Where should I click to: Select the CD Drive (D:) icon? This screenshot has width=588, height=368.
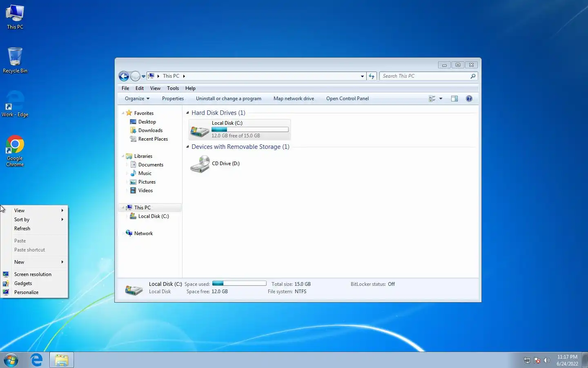[200, 164]
